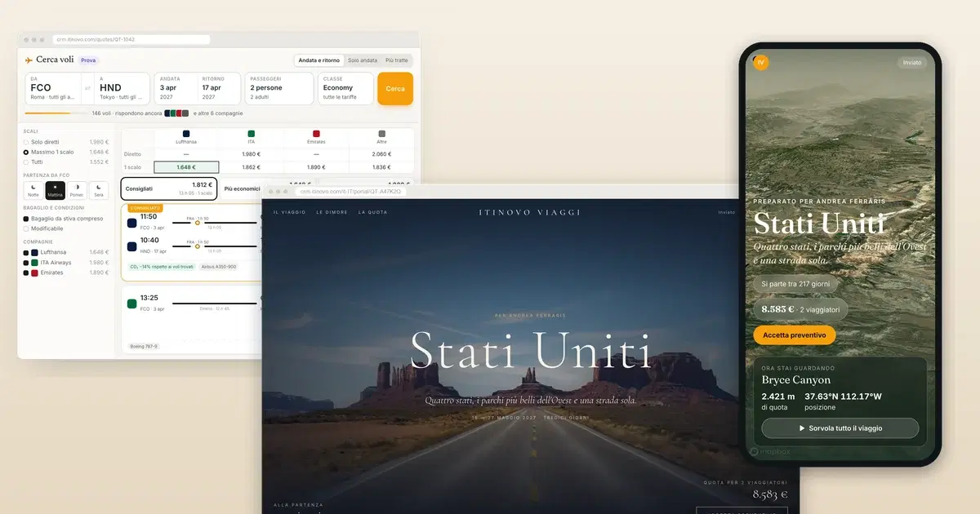
Task: Select the highlighted 1.648 € Lufthansa 1 scalo cell
Action: click(186, 167)
